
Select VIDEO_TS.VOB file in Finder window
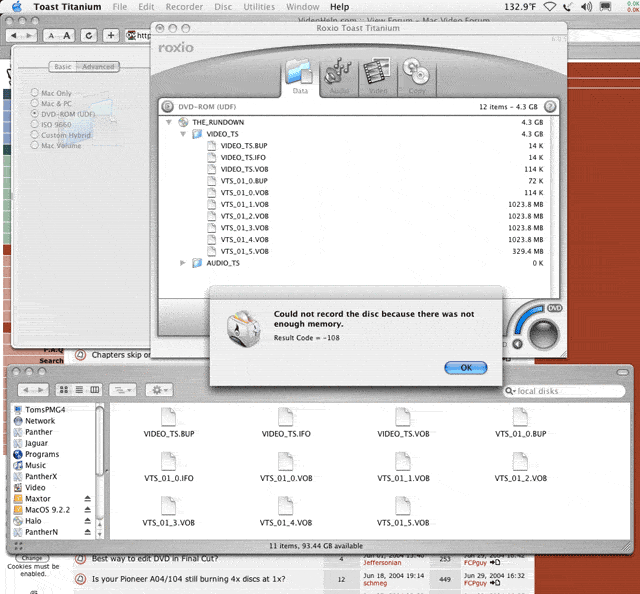click(x=403, y=423)
